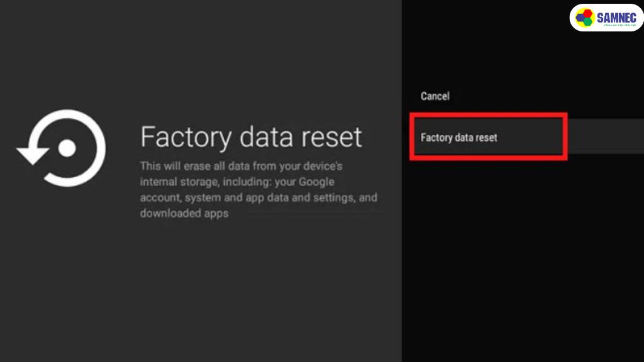Click the red border's top edge around the option
The height and width of the screenshot is (362, 644).
(x=489, y=115)
